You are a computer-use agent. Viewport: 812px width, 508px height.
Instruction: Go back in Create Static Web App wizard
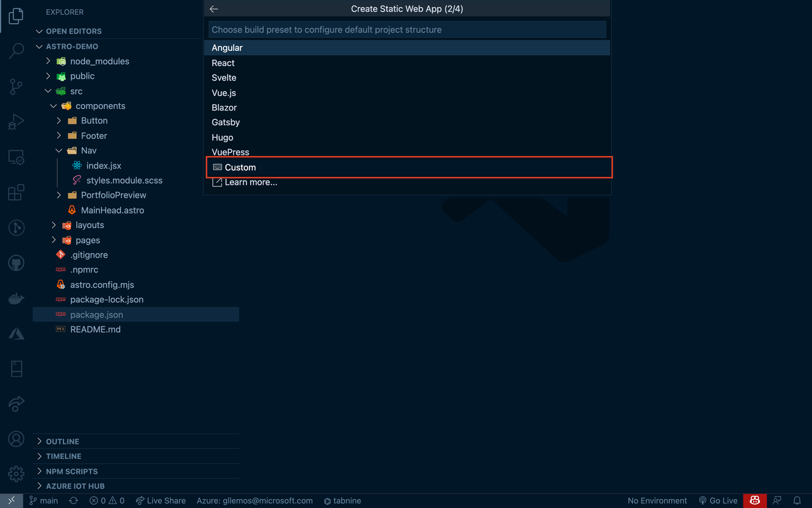click(214, 9)
